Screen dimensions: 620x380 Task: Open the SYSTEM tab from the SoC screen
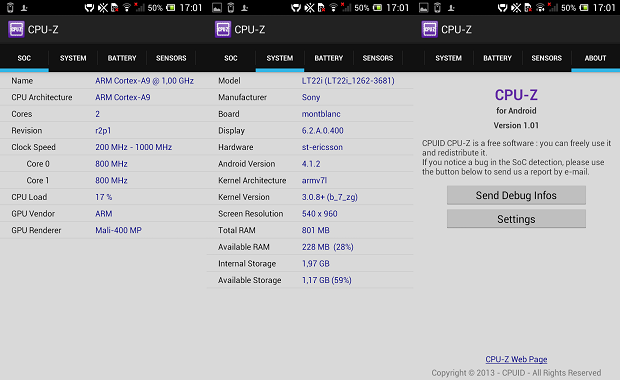[73, 58]
